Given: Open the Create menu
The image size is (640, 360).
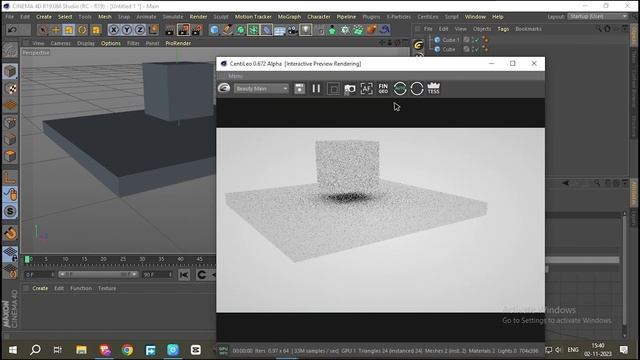Looking at the screenshot, I should click(44, 17).
